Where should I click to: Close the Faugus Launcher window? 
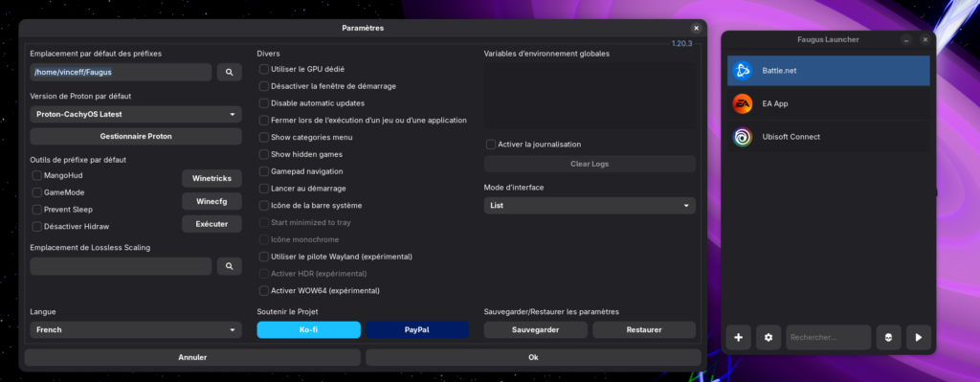click(925, 39)
